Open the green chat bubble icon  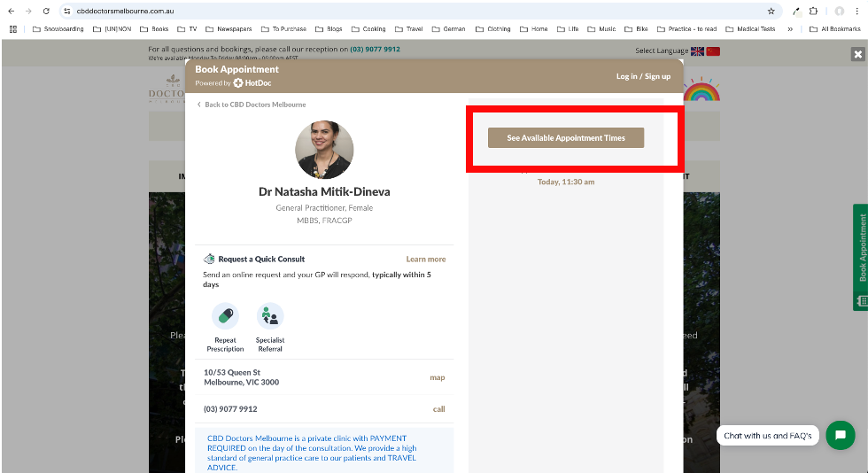click(841, 435)
